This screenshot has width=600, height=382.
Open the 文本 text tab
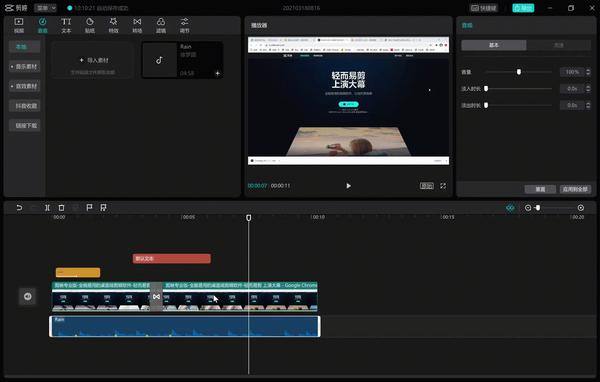(x=66, y=25)
